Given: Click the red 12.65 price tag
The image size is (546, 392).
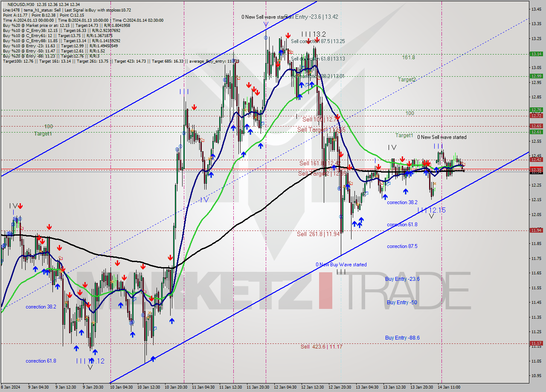Looking at the screenshot, I should 536,126.
